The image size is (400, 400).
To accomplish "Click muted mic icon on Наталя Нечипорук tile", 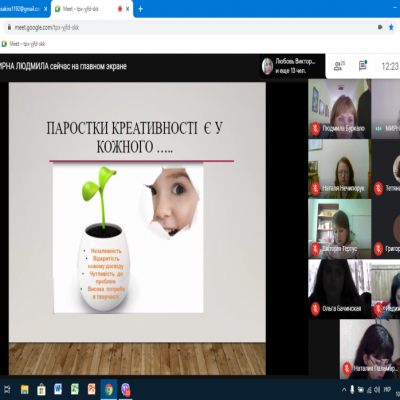I will (315, 188).
